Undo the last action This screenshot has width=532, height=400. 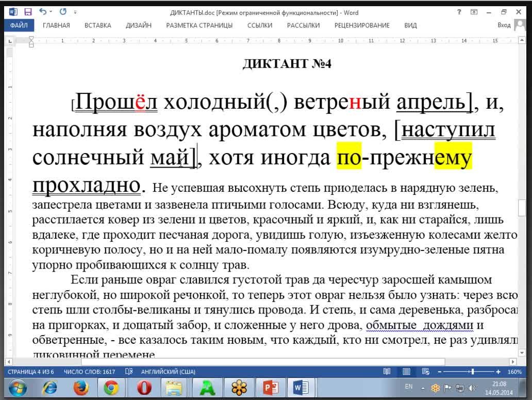pos(42,12)
